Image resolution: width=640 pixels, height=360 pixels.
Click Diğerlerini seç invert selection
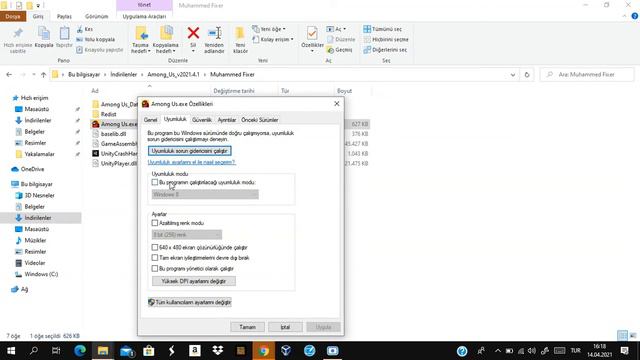385,50
